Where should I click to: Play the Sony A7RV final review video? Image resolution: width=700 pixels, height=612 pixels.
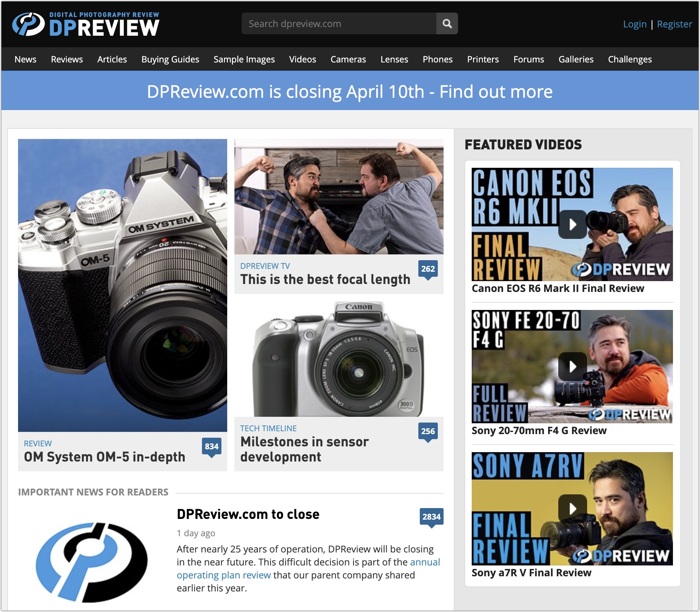[572, 509]
